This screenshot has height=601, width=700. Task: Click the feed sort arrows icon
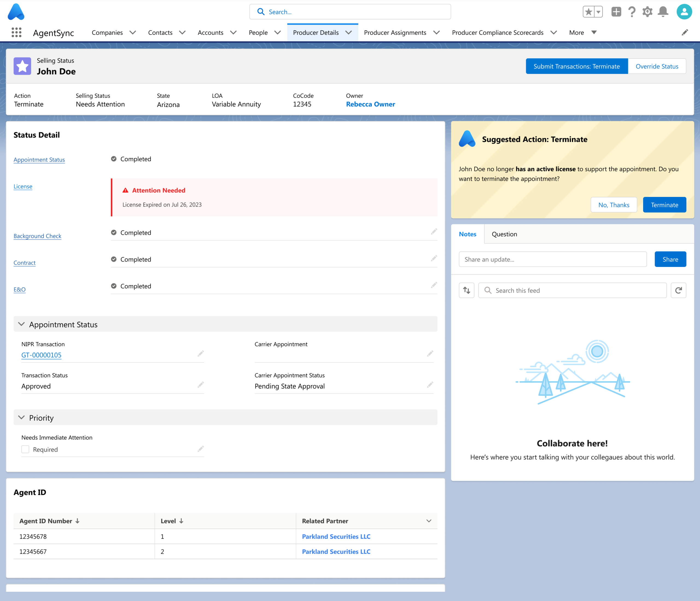(x=466, y=290)
